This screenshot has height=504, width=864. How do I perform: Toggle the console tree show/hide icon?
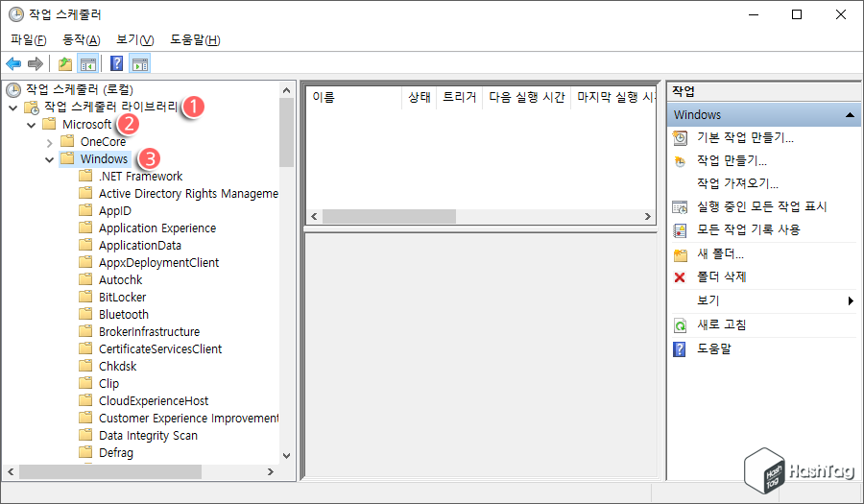pos(87,64)
